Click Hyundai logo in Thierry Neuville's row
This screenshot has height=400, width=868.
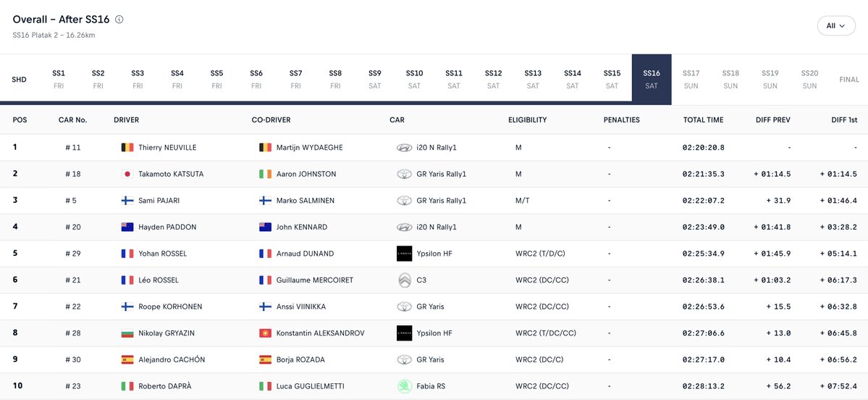point(404,148)
